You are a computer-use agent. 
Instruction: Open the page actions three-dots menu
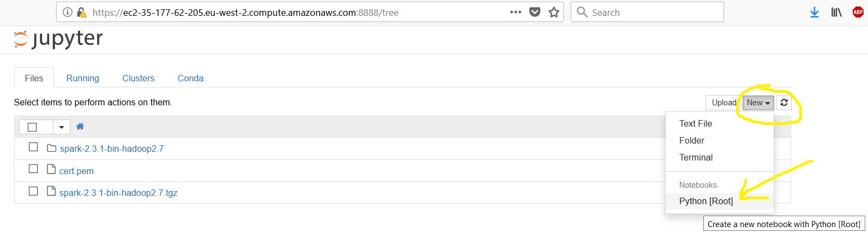click(516, 12)
